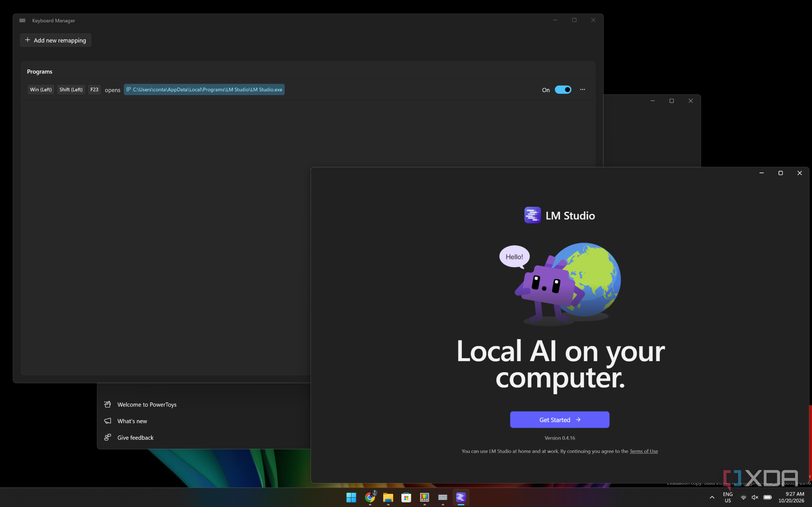Select the LM Studio.exe program path
Screen dimensions: 812x507
point(204,90)
